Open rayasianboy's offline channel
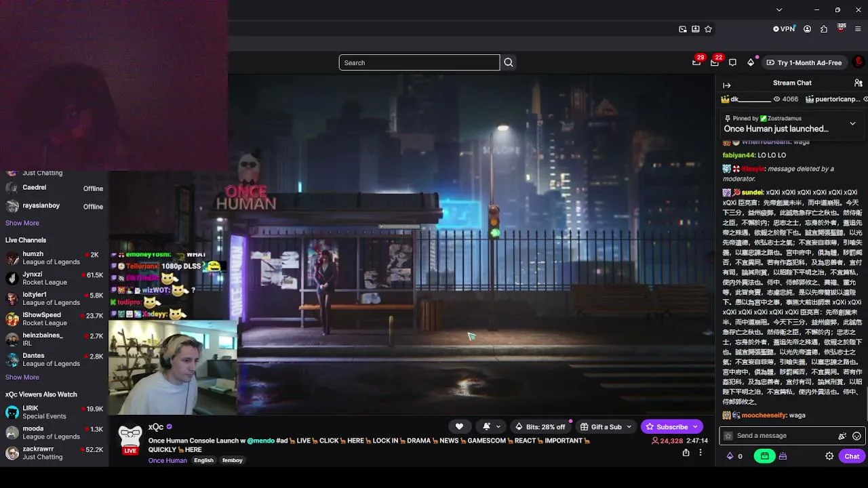The image size is (868, 488). tap(54, 206)
